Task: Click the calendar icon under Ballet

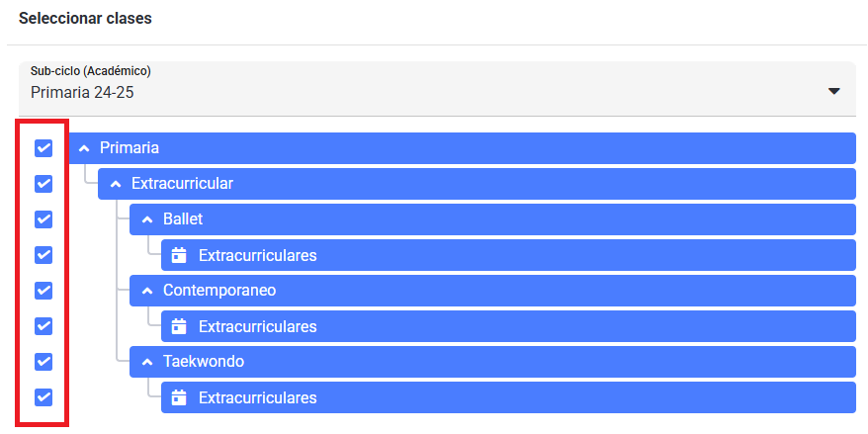Action: click(178, 255)
